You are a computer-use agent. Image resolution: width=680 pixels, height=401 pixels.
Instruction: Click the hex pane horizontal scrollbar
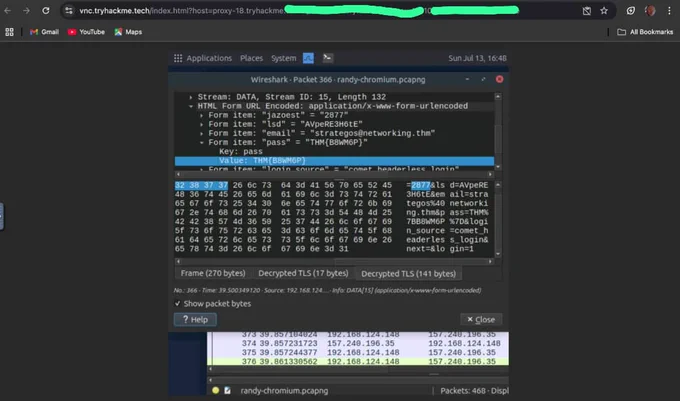pos(334,261)
